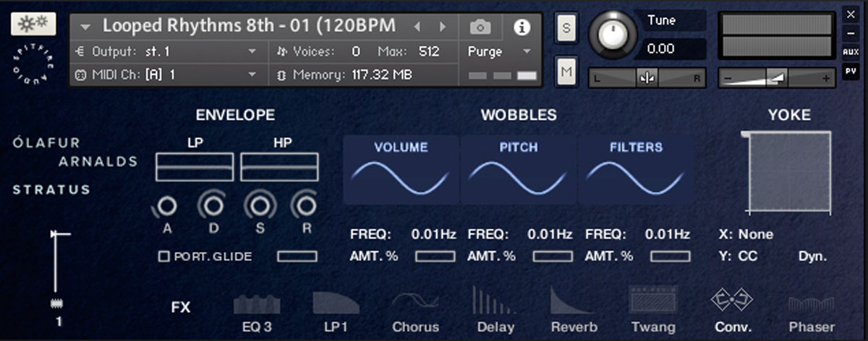Click the Sustain knob labeled S
The image size is (868, 341).
tap(260, 207)
